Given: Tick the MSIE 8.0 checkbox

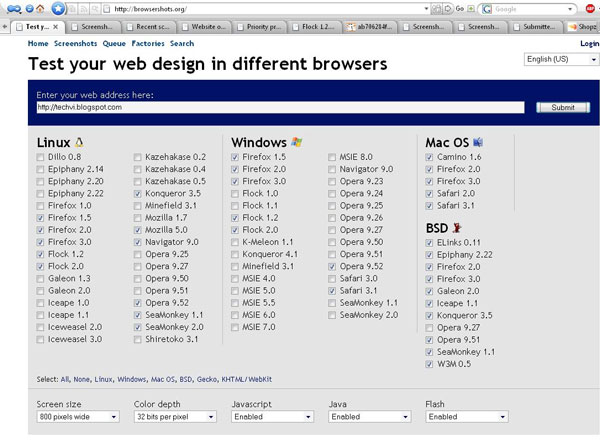Looking at the screenshot, I should click(332, 157).
